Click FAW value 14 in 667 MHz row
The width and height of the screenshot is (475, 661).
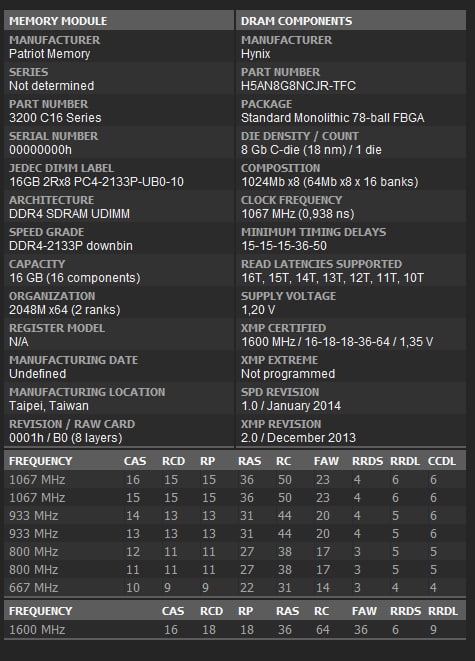tap(323, 588)
